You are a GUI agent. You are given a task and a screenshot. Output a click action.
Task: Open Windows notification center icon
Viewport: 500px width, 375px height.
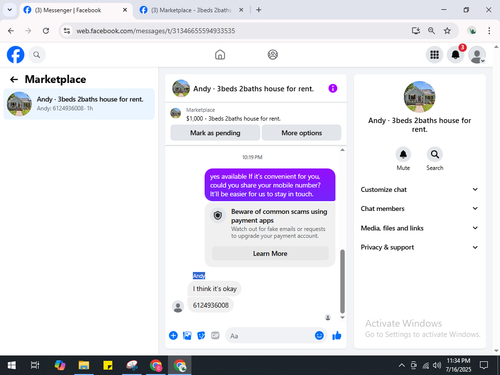[x=484, y=365]
